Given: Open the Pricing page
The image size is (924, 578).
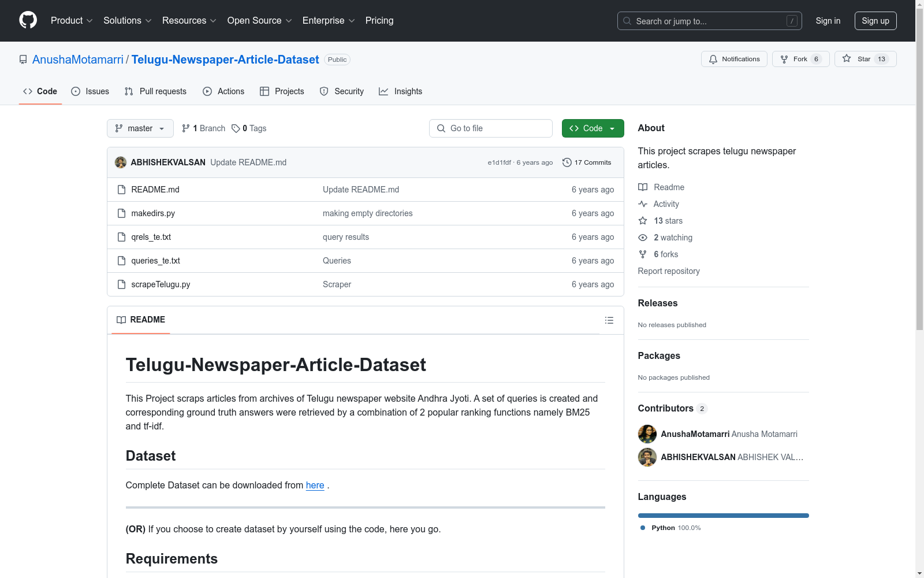Looking at the screenshot, I should click(379, 20).
